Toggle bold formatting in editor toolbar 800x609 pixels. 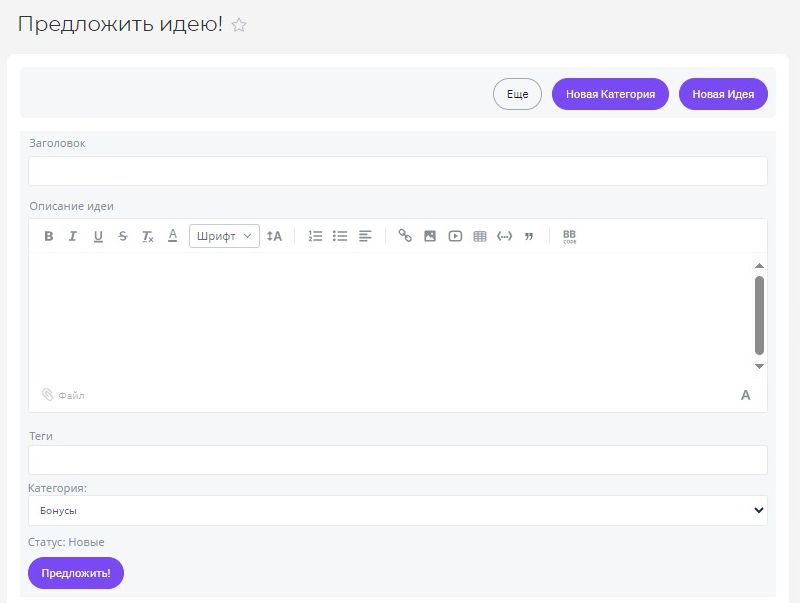click(x=48, y=236)
